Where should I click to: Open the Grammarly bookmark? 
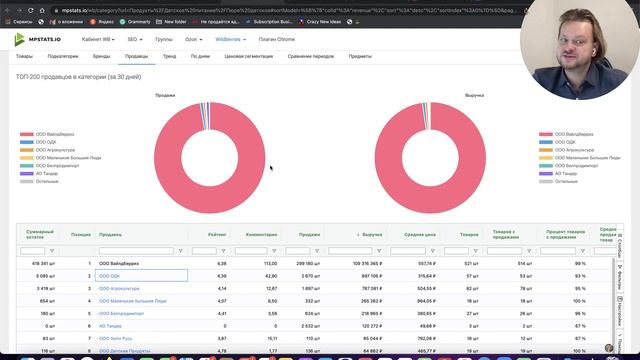click(135, 22)
